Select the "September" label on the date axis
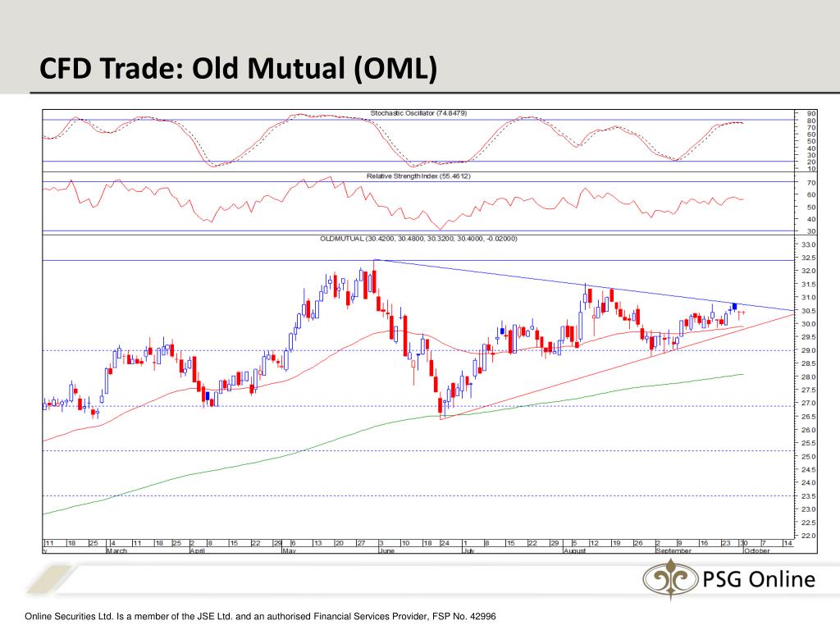The image size is (840, 630). click(x=674, y=550)
